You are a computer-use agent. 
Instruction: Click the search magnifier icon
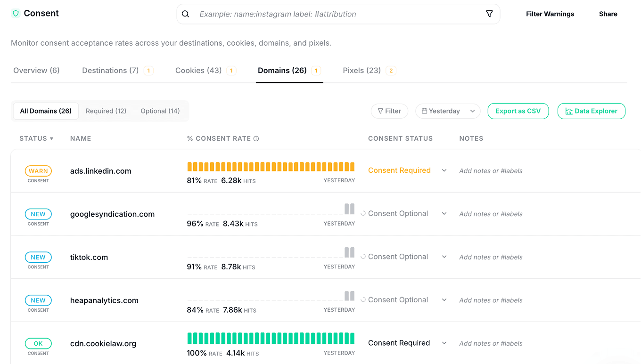point(186,14)
